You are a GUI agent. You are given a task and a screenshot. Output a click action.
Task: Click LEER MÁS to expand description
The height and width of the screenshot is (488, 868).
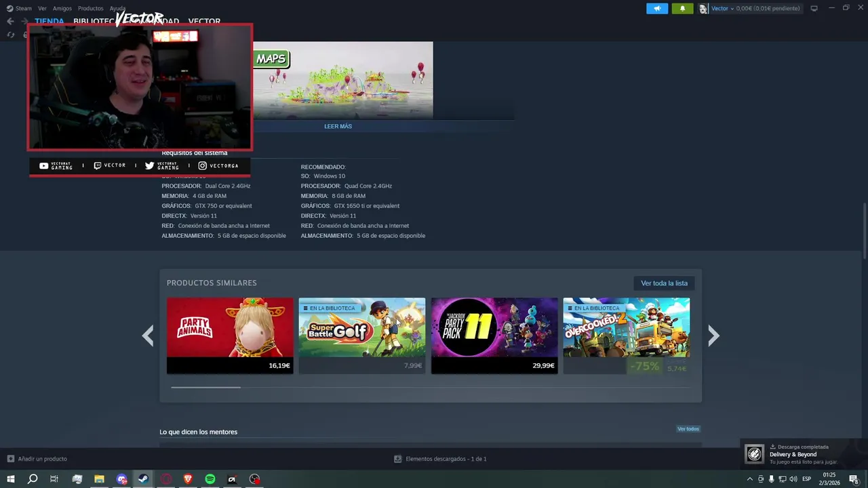pyautogui.click(x=338, y=126)
